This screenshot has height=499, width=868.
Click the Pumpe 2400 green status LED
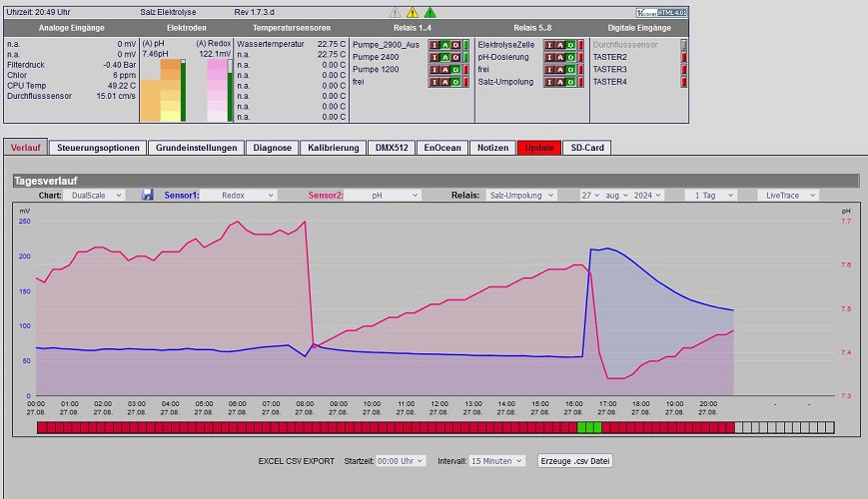click(466, 57)
